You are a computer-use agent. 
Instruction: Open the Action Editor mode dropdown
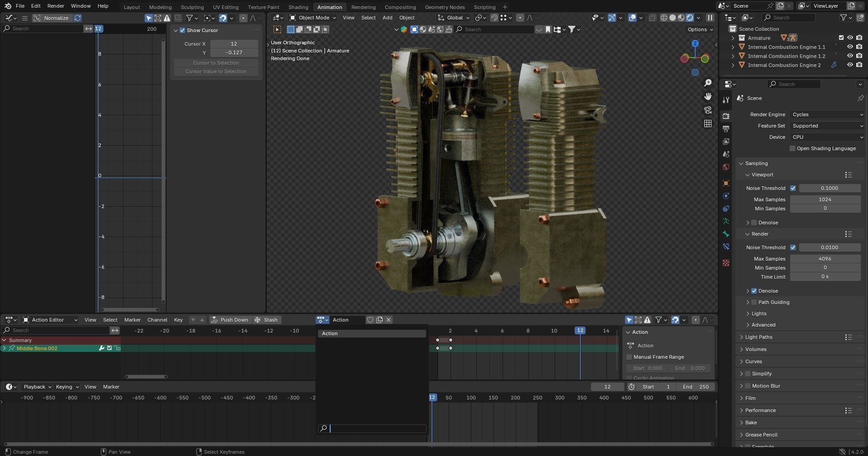(x=50, y=320)
